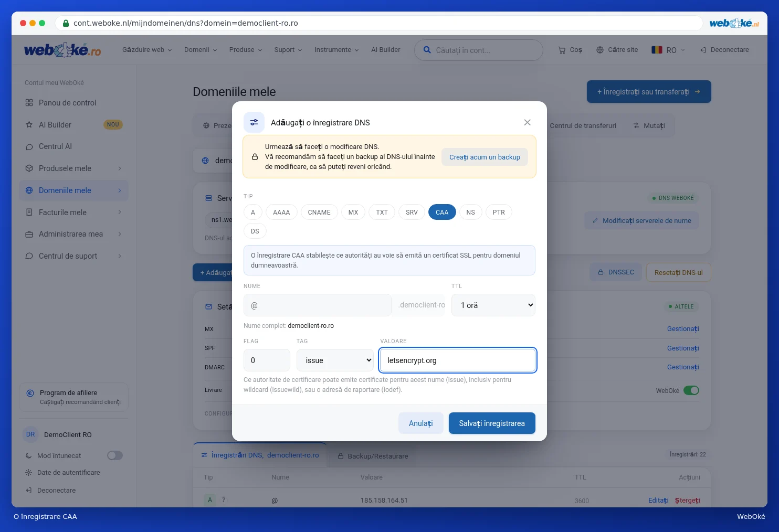Click the globe icon for Către site
Screen dimensions: 779x532
point(600,50)
